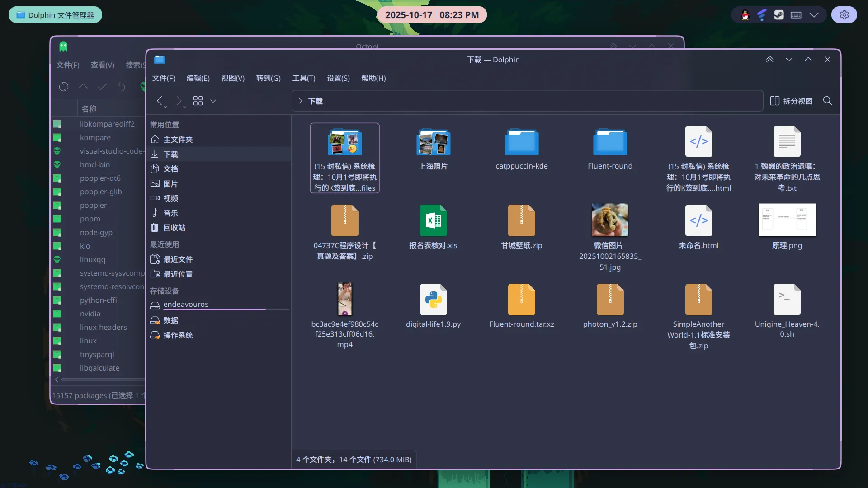Open the digital-life1.9.py Python file

[x=433, y=300]
